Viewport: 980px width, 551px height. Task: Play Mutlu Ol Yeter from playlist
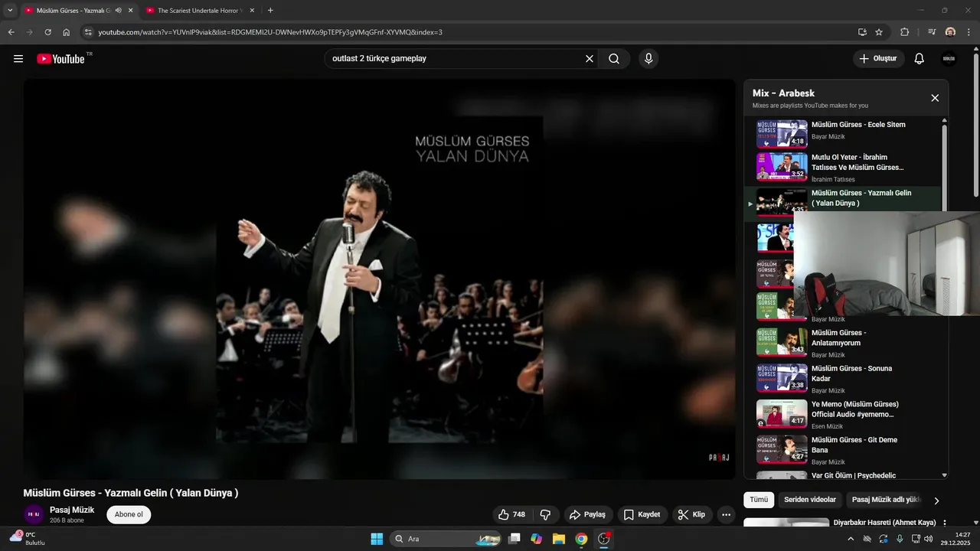point(842,168)
